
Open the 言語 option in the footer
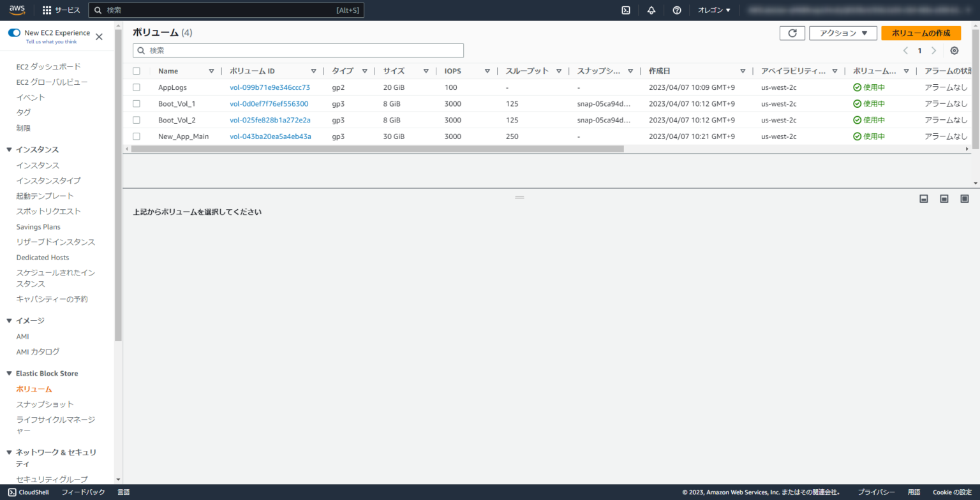coord(123,492)
